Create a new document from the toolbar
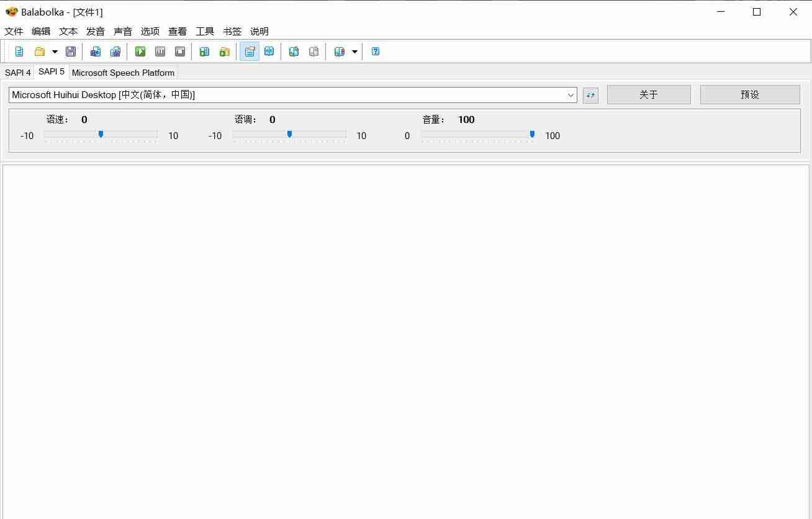This screenshot has height=519, width=812. pyautogui.click(x=19, y=52)
